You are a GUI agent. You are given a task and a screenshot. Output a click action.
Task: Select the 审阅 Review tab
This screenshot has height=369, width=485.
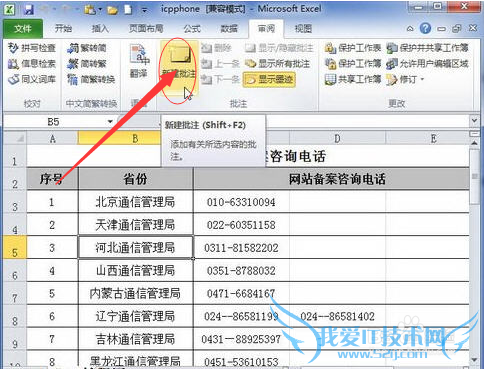coord(266,29)
